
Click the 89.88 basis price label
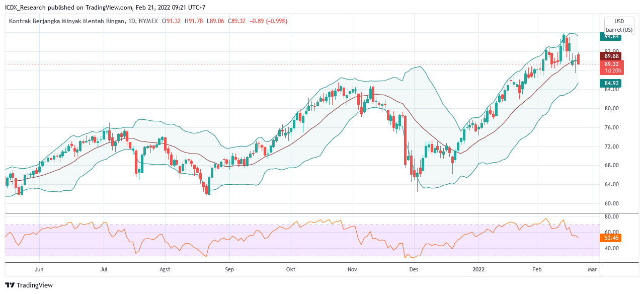(611, 56)
